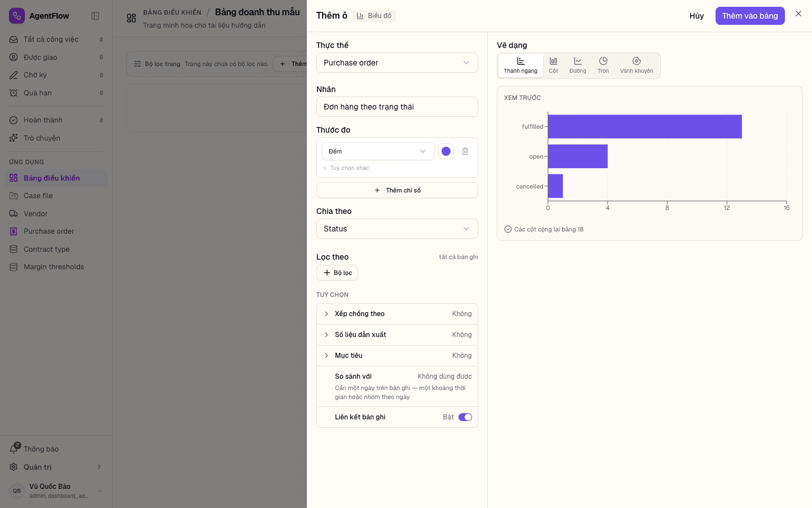The height and width of the screenshot is (508, 812).
Task: Open Chia theo Status dropdown
Action: 397,229
